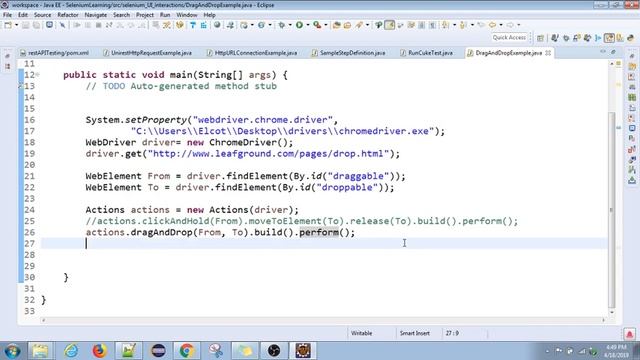Expand the Run As dropdown arrow
This screenshot has height=360, width=640.
308,25
